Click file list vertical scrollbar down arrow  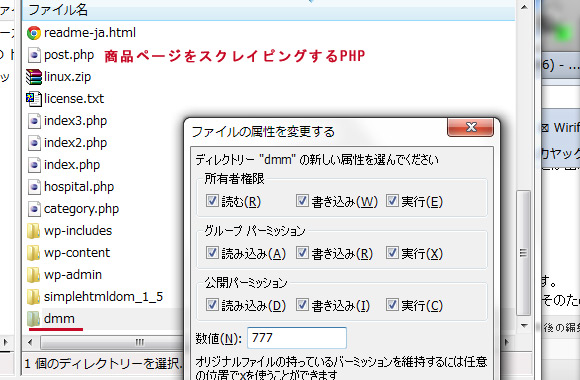[x=524, y=326]
